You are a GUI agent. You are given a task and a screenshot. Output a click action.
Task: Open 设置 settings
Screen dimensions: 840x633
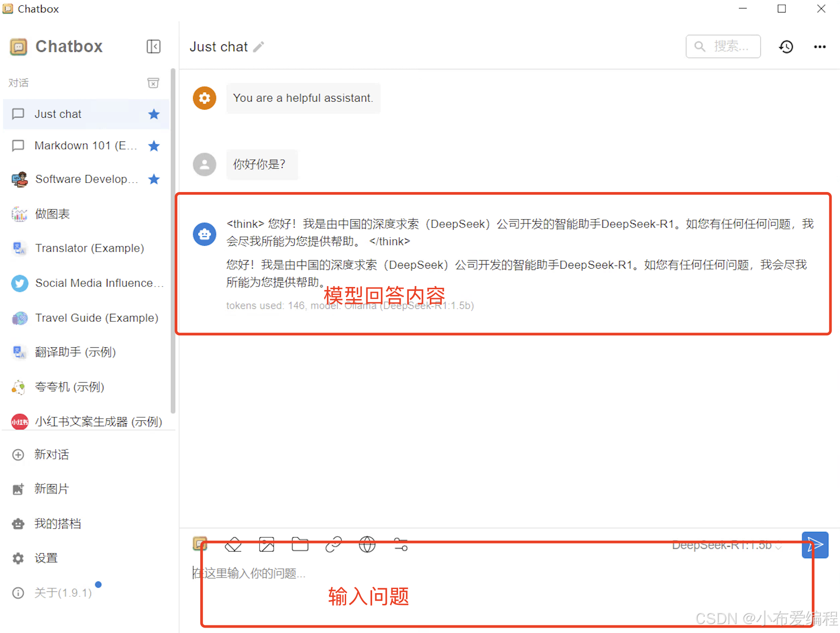(86, 558)
